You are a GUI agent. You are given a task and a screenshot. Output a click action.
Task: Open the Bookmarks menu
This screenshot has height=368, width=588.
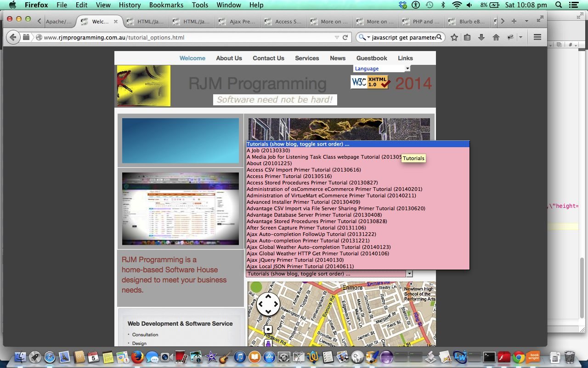click(x=166, y=5)
